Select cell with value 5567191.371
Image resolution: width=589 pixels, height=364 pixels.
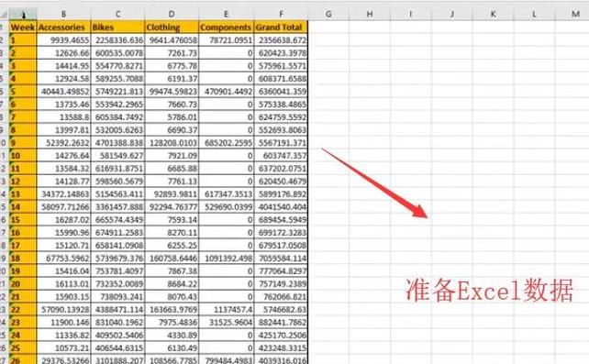(281, 143)
